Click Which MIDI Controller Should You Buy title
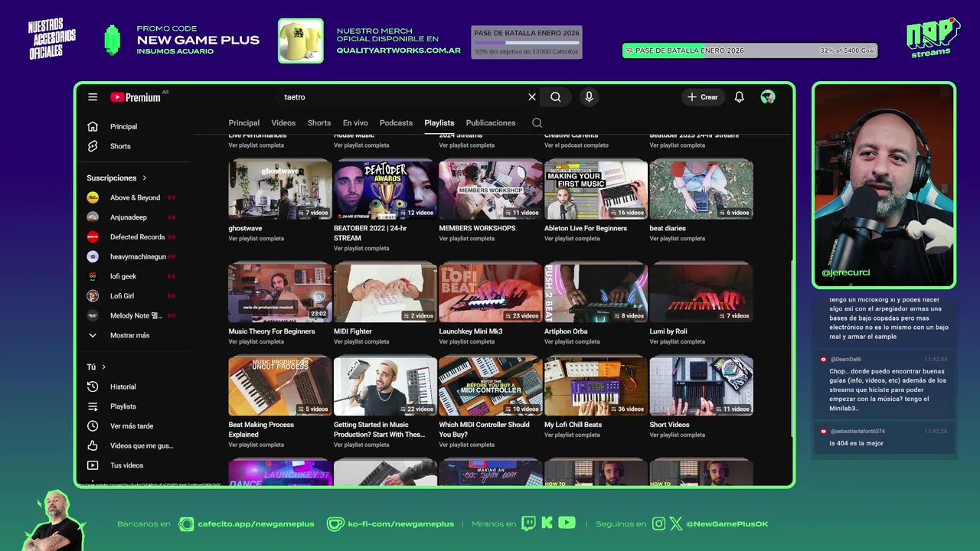Screen dimensions: 980x551 484,429
